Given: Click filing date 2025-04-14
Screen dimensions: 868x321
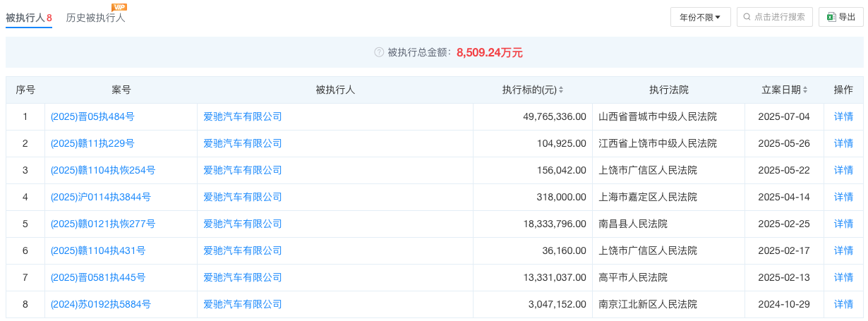Looking at the screenshot, I should point(784,197).
